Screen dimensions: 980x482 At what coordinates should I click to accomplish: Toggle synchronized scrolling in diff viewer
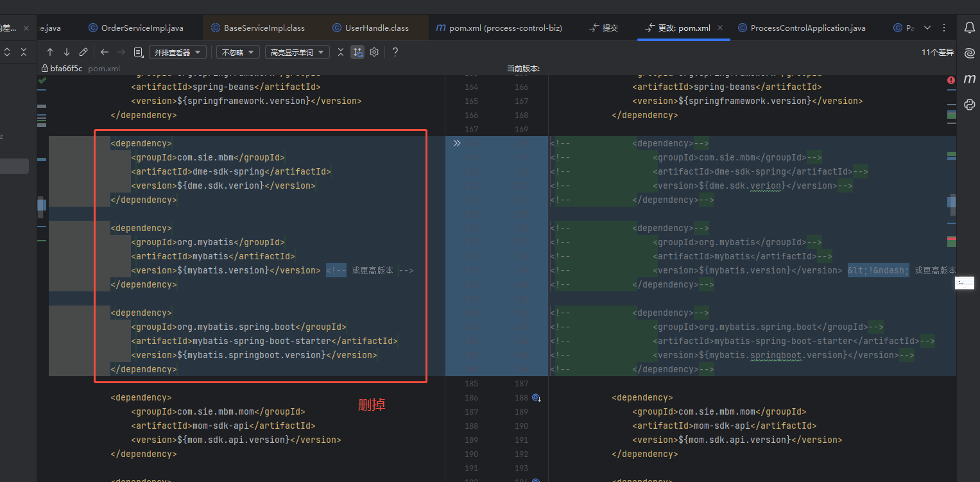pos(357,52)
